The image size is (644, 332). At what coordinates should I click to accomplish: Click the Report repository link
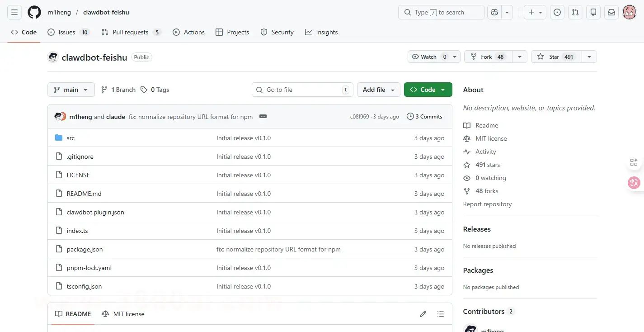tap(487, 204)
